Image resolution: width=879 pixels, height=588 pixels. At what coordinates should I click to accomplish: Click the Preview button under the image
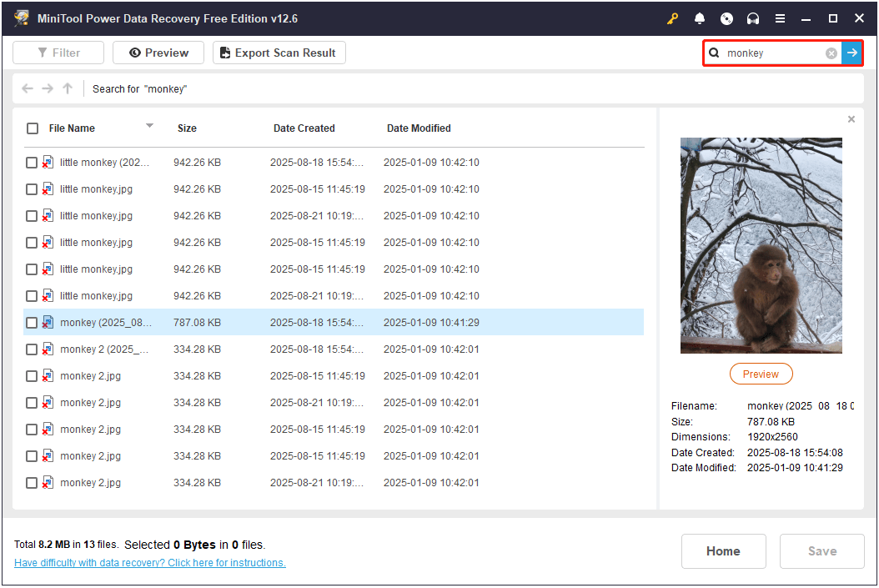click(761, 374)
